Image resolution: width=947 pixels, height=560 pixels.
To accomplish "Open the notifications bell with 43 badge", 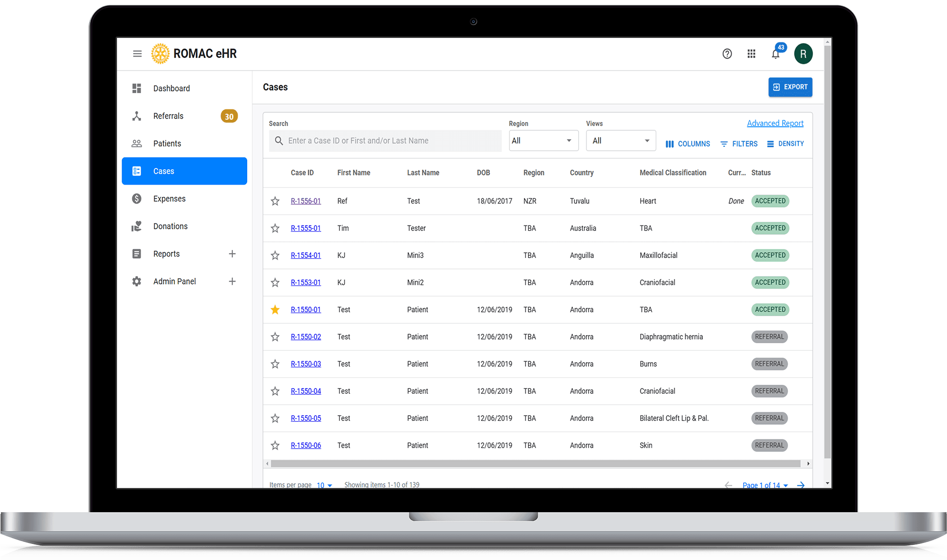I will 776,54.
